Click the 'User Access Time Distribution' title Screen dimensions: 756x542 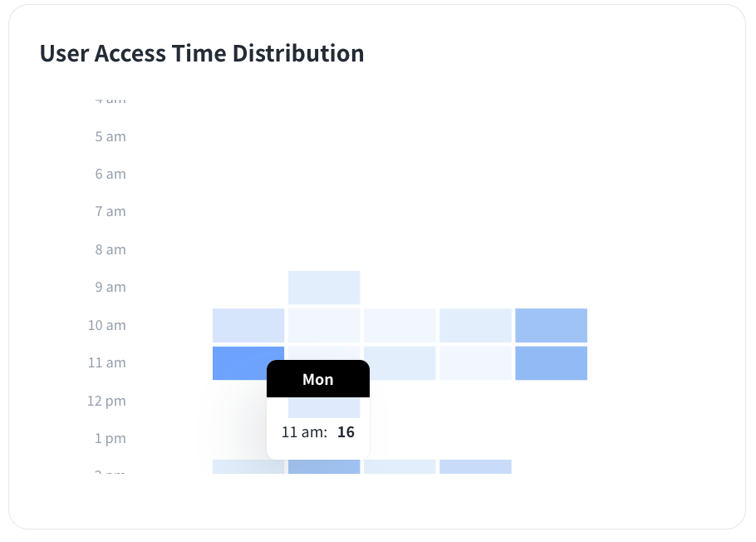202,53
